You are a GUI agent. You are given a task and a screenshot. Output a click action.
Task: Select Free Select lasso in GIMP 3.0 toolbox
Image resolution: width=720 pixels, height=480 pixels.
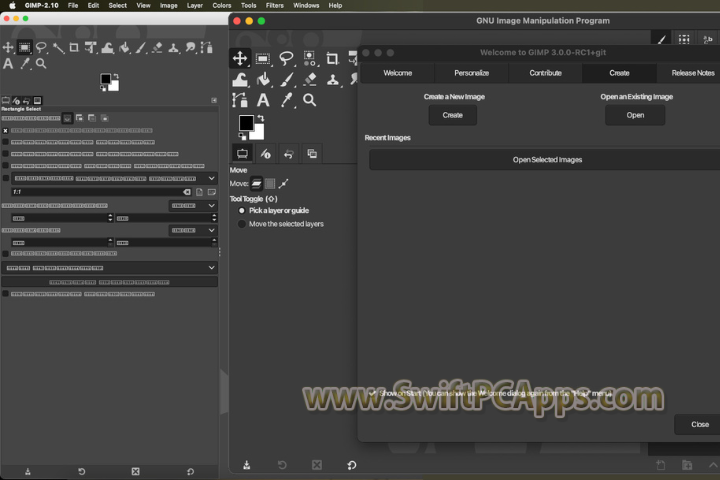click(286, 58)
